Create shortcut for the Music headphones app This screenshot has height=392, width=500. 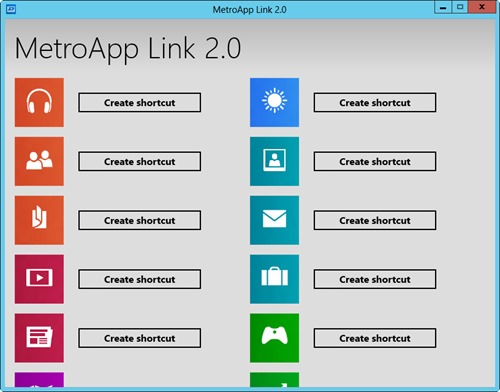[x=140, y=102]
